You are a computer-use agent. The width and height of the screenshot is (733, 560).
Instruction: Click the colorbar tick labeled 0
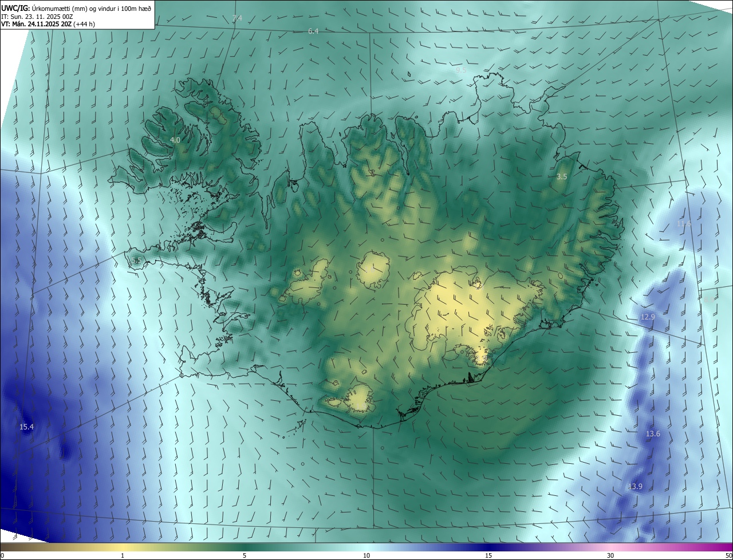[2, 555]
